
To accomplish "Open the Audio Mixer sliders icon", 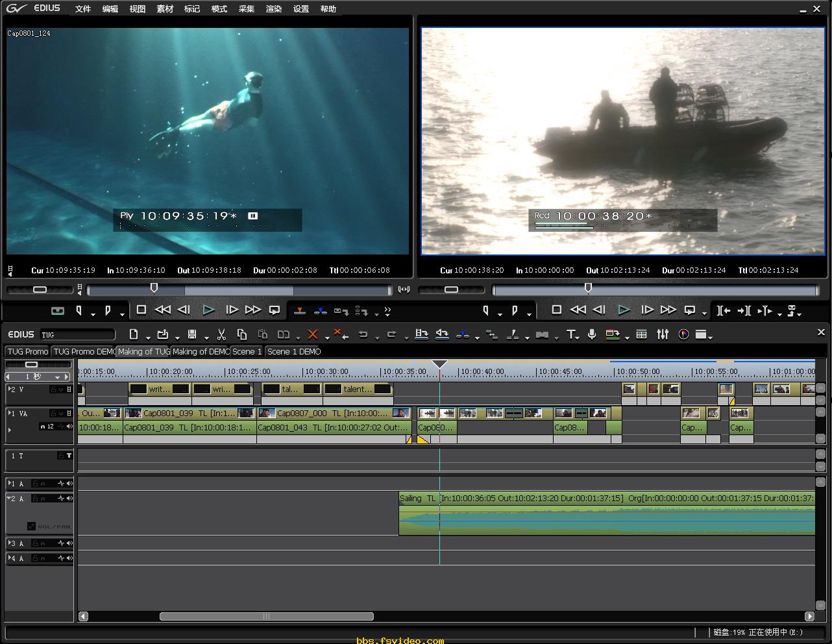I will (x=663, y=334).
